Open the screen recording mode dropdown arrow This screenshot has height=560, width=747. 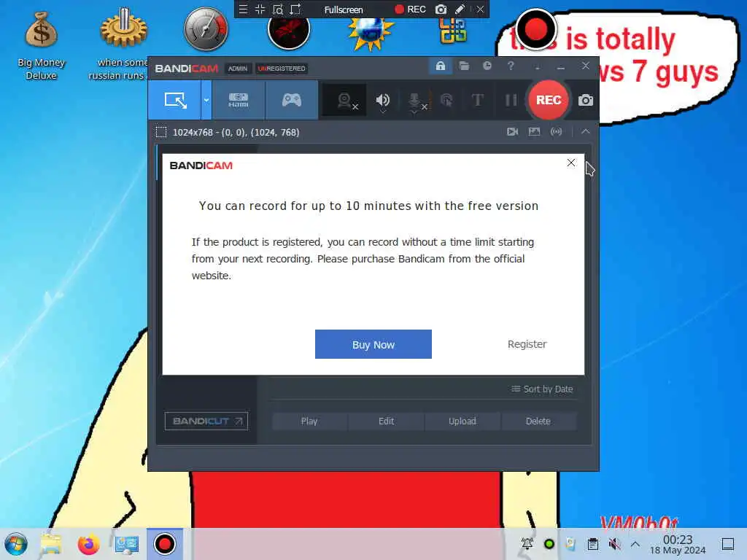(206, 100)
